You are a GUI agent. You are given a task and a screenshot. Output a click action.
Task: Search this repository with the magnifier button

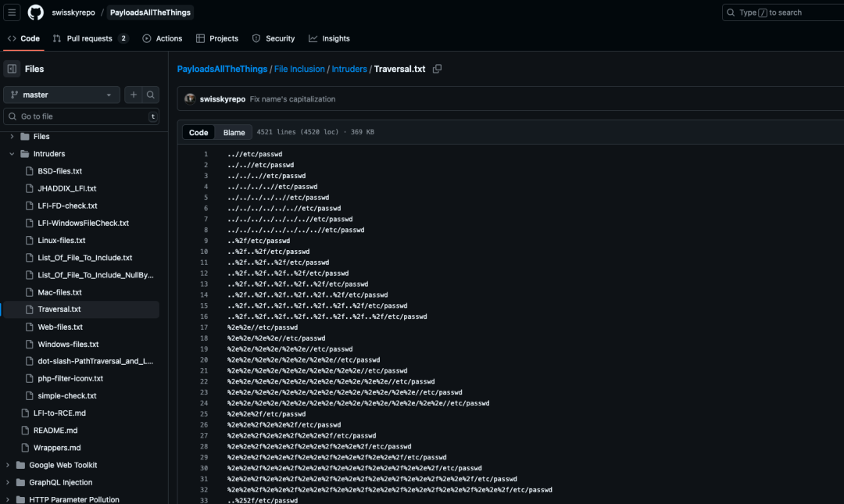151,95
